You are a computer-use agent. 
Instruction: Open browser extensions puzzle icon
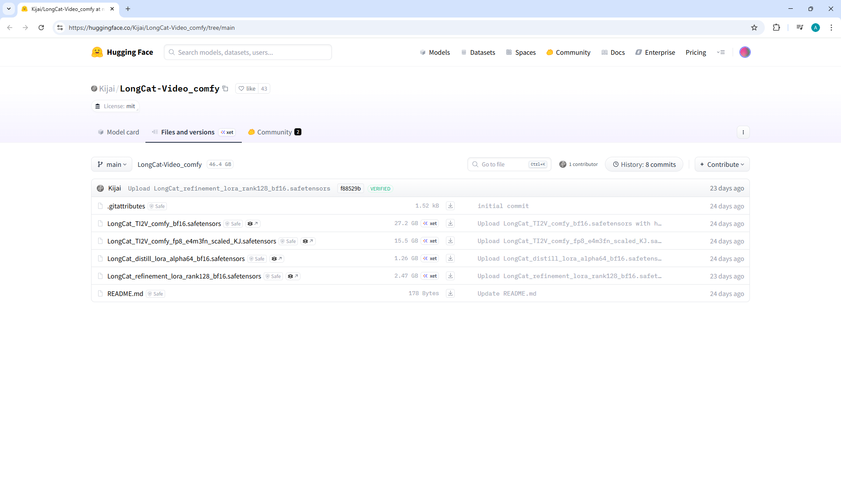pyautogui.click(x=776, y=28)
